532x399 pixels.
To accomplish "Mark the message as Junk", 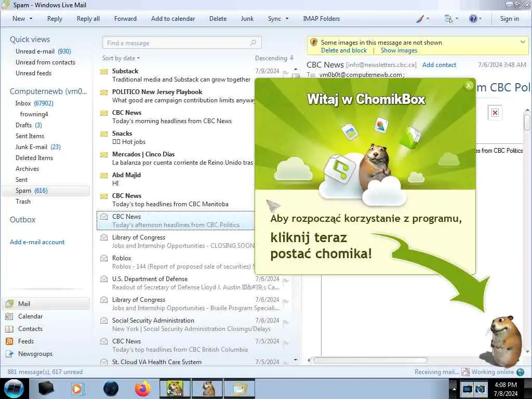I will 247,19.
